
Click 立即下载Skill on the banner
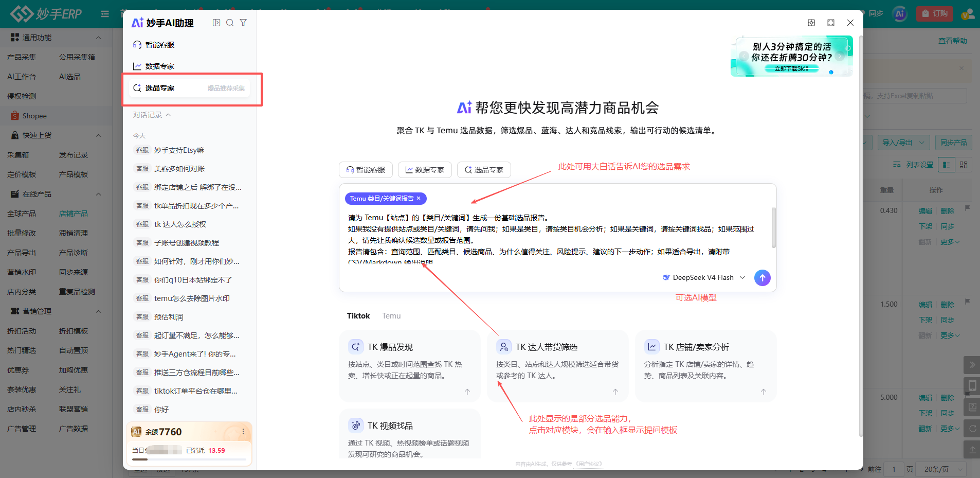792,68
